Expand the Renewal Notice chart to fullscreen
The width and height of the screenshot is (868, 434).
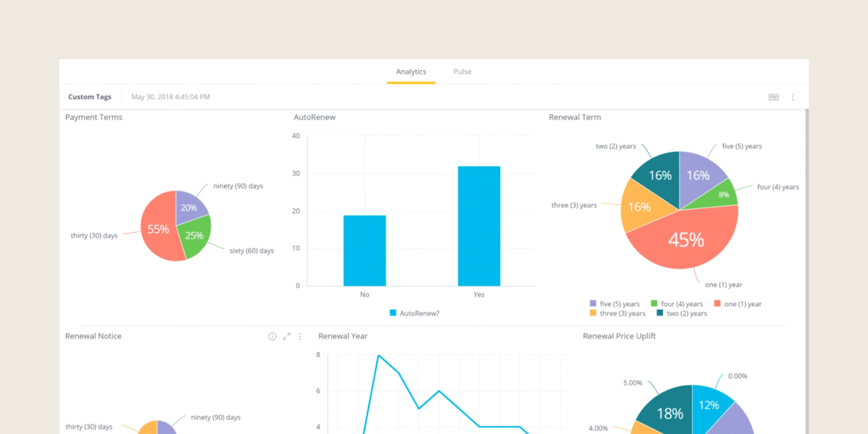click(x=286, y=336)
